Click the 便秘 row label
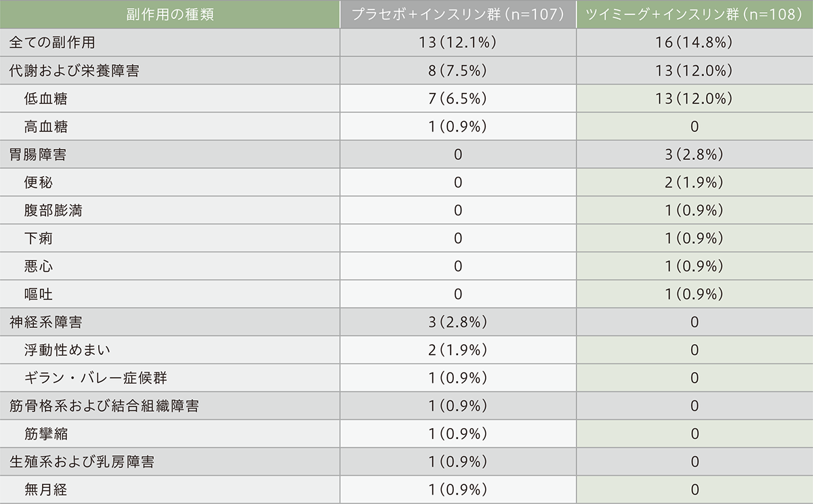Viewport: 813px width, 504px height. 38,182
